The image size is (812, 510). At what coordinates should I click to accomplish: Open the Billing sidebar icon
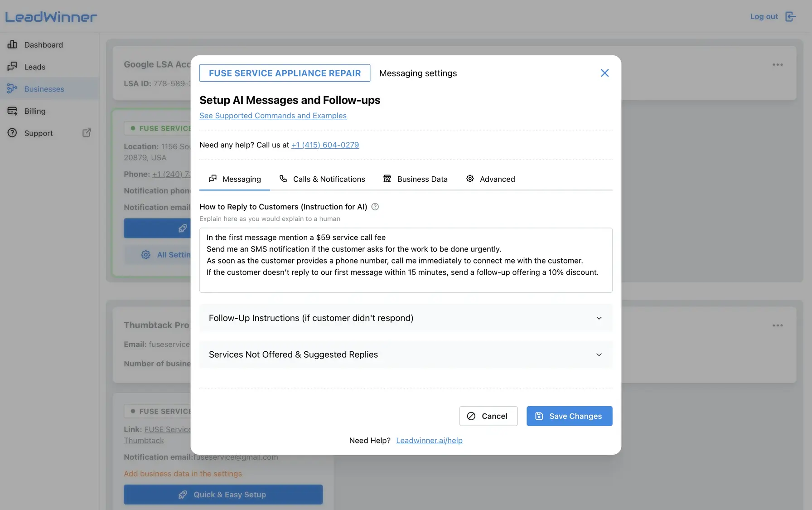[x=13, y=111]
